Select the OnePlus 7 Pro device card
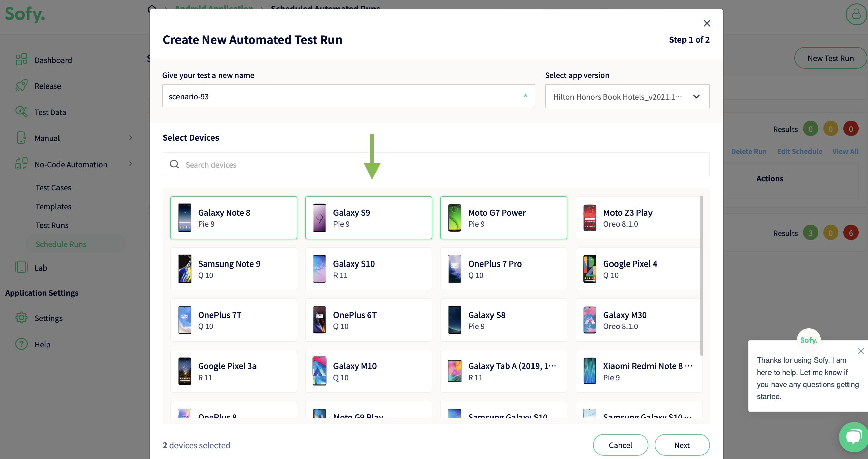Viewport: 868px width, 459px height. coord(504,269)
